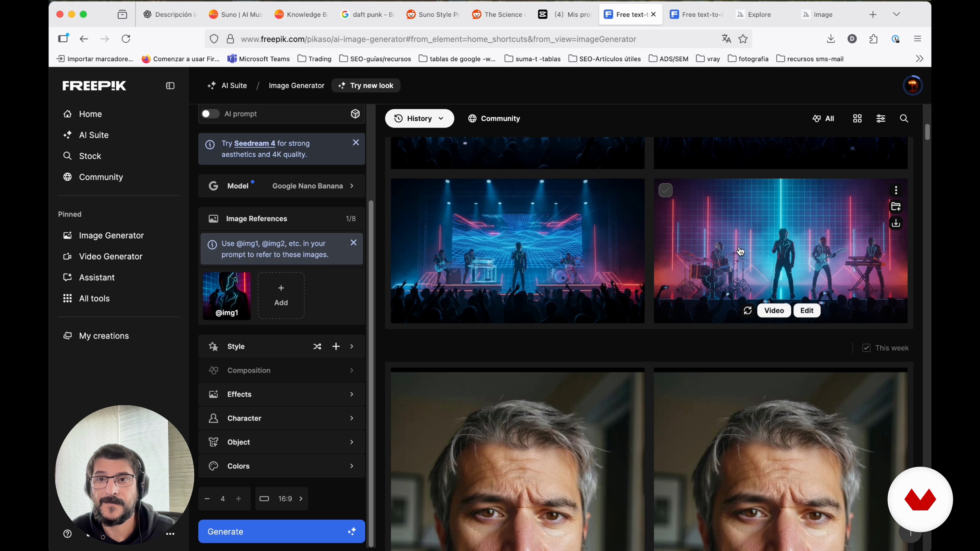Open the AI prompt cube icon
Screen dimensions: 980x551
tap(355, 114)
